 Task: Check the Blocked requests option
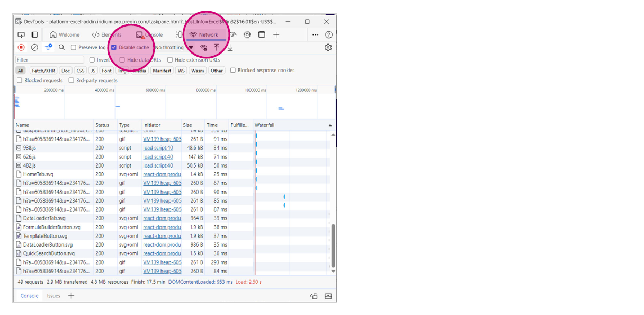20,81
